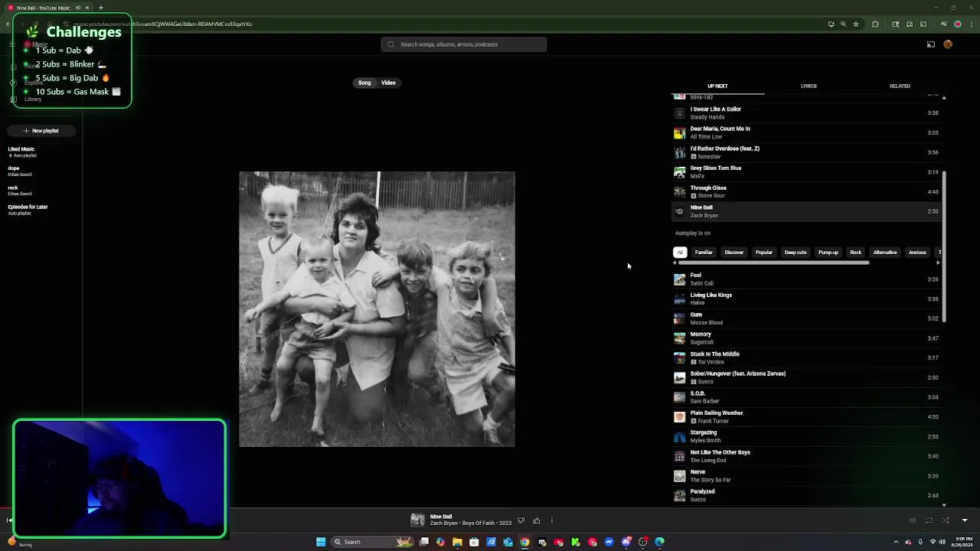Collapse the player page with down arrow
Viewport: 980px width, 551px height.
tap(965, 520)
